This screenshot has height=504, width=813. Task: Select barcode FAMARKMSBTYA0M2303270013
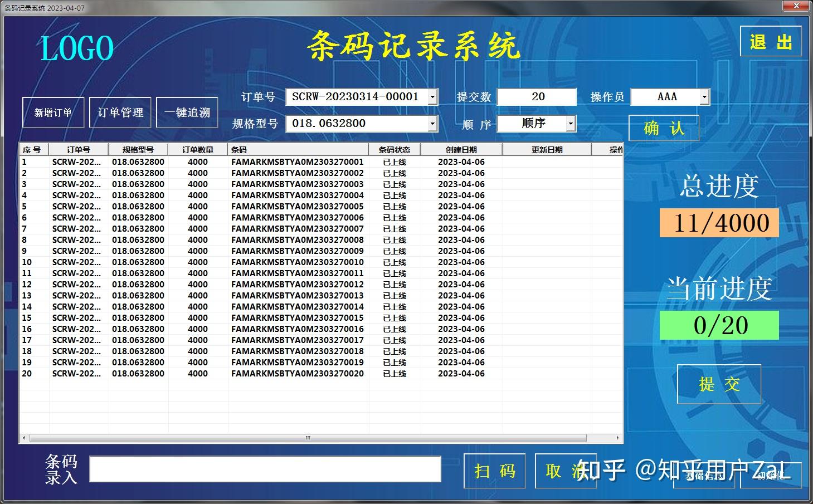point(298,296)
